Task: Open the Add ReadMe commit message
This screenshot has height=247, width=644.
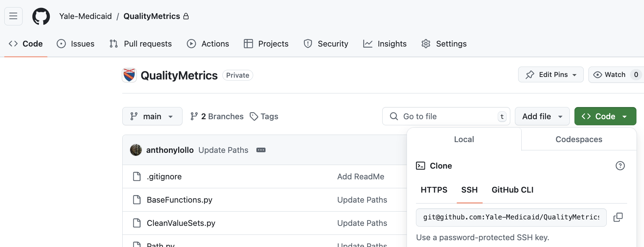Action: pyautogui.click(x=361, y=176)
